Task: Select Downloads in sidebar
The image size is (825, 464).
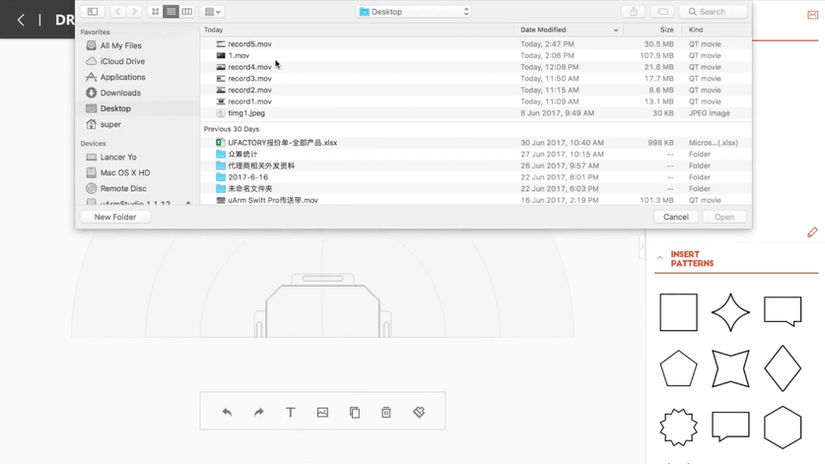Action: click(x=120, y=93)
